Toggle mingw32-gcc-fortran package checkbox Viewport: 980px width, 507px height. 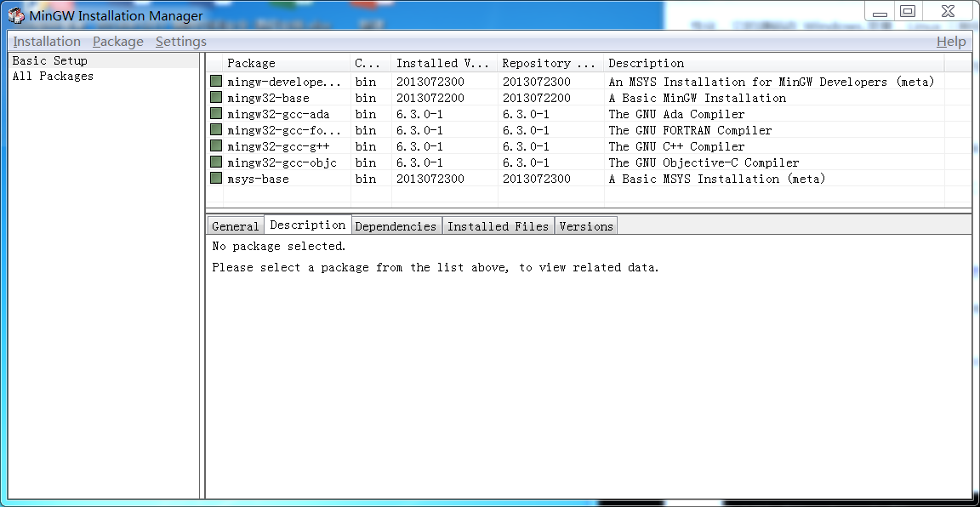tap(215, 130)
